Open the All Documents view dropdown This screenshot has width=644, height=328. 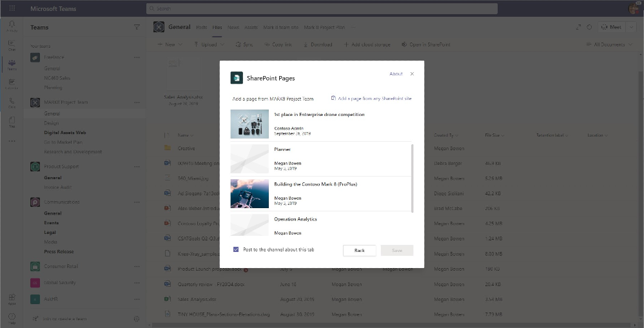[609, 44]
